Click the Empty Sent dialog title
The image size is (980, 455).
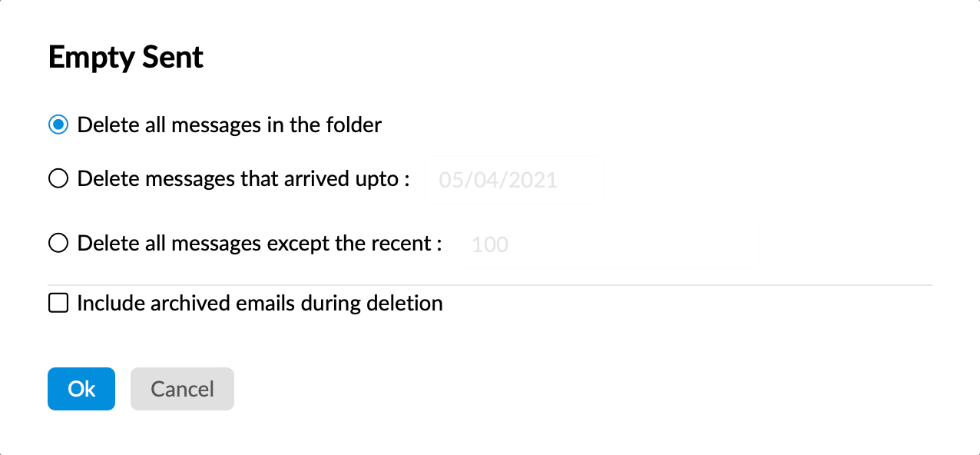tap(126, 58)
